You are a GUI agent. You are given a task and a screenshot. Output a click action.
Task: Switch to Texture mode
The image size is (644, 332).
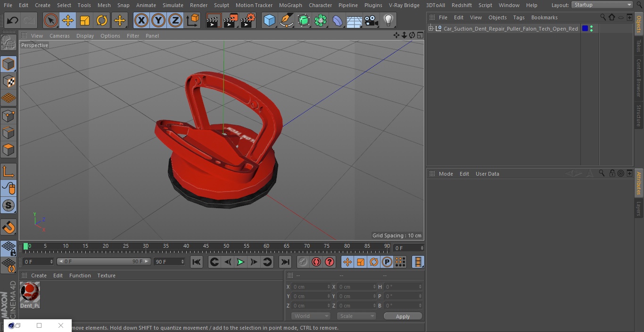coord(8,81)
